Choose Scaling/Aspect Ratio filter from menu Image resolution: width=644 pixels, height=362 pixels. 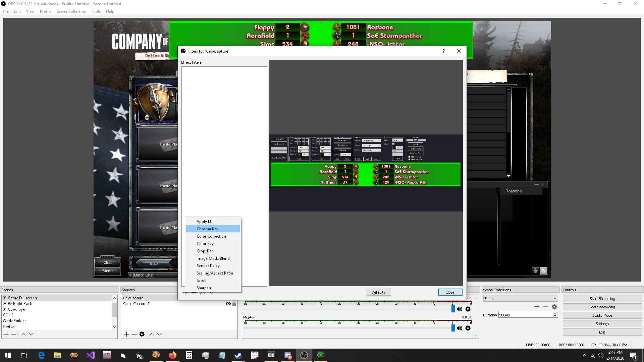[213, 273]
